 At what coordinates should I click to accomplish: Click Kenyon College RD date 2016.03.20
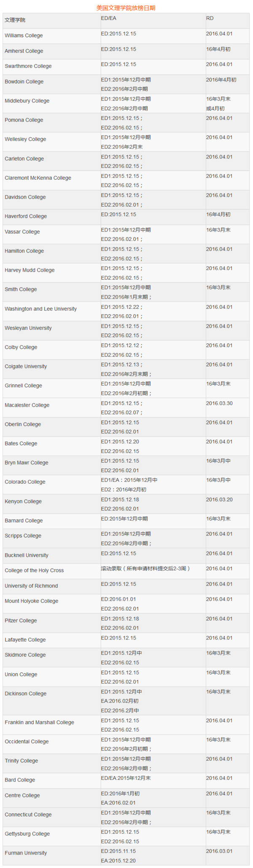tap(219, 499)
